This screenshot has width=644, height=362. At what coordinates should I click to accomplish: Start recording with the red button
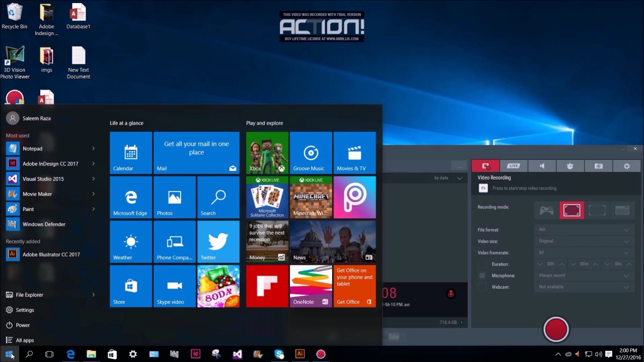coord(556,330)
